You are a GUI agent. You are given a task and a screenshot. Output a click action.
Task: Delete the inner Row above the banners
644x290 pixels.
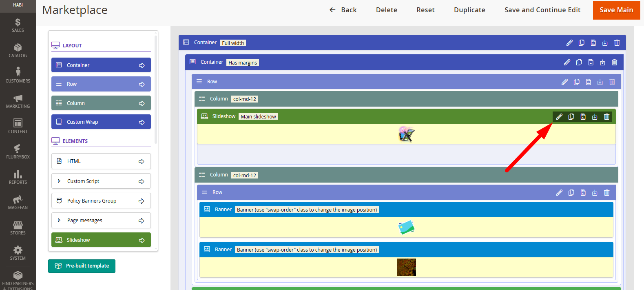click(x=606, y=193)
